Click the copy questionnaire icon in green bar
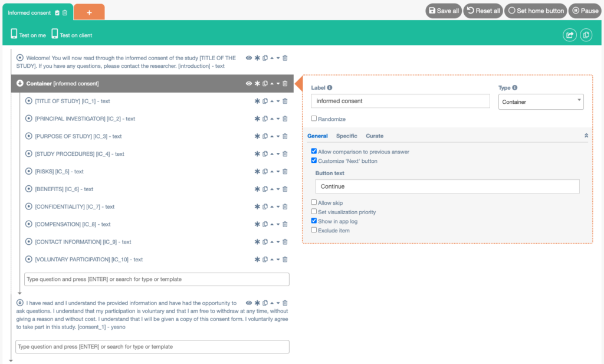The height and width of the screenshot is (364, 604). pos(586,35)
